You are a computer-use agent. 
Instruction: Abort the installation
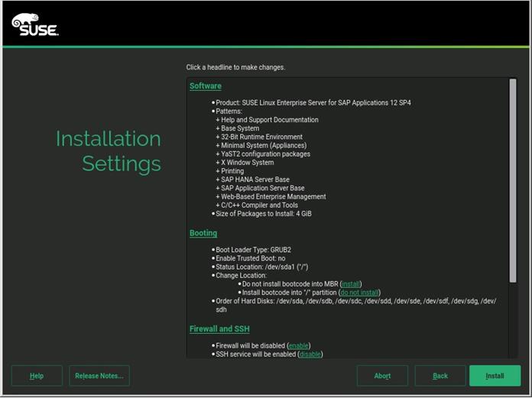pos(382,376)
